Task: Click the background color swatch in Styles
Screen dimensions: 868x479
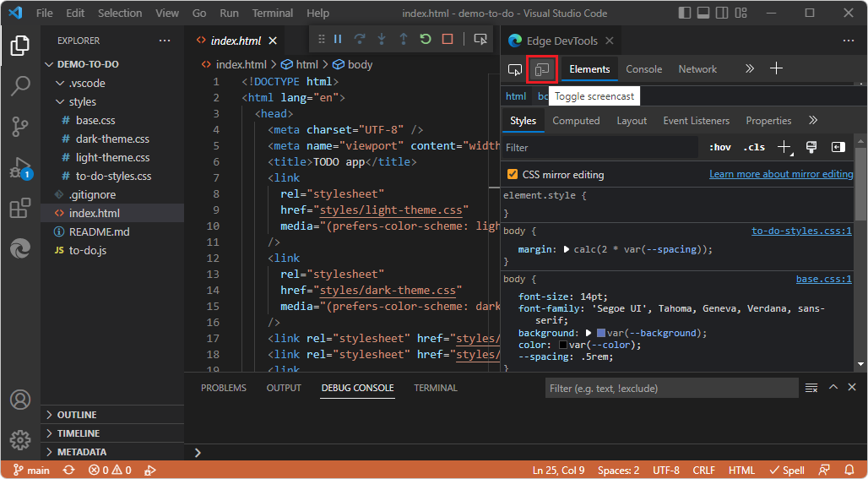Action: click(x=600, y=333)
